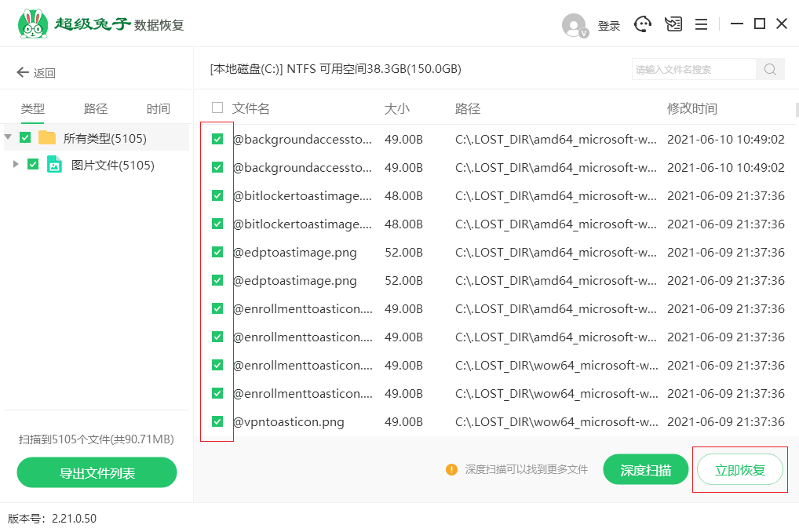Click the user avatar icon
Viewport: 799px width, 532px height.
(575, 25)
